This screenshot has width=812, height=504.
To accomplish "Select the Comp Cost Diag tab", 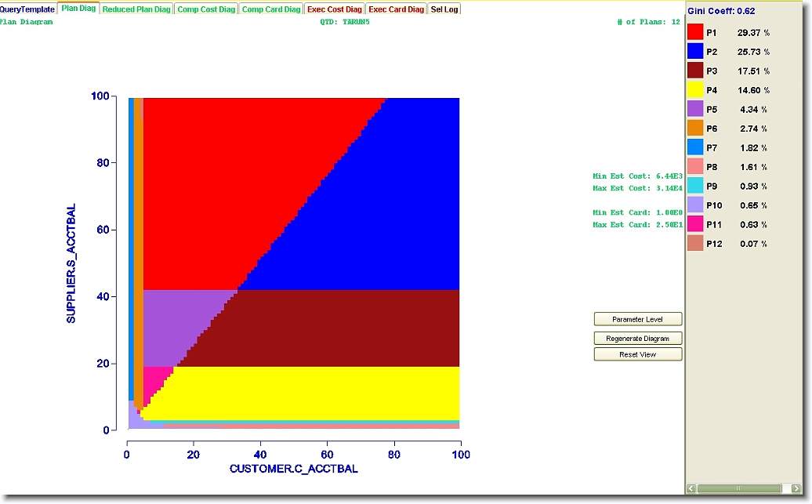I will pos(206,9).
